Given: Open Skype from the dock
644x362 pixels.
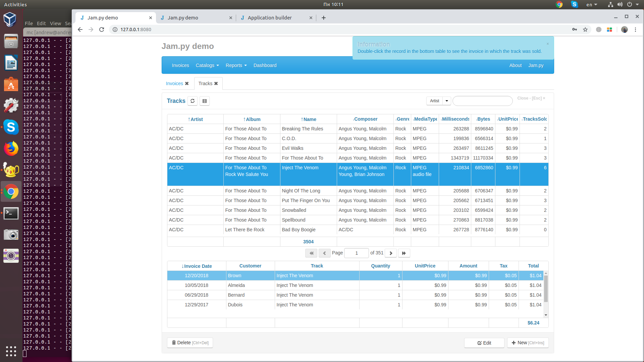Looking at the screenshot, I should click(x=11, y=127).
